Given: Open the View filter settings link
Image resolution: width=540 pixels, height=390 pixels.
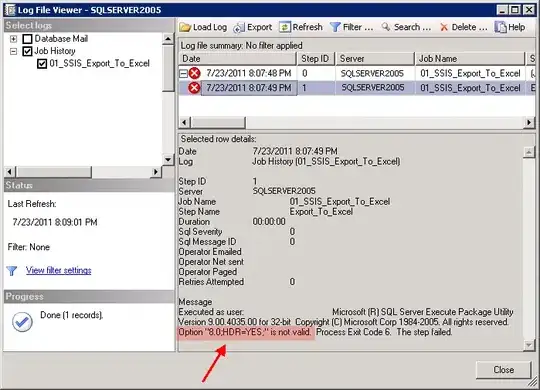Looking at the screenshot, I should 59,270.
